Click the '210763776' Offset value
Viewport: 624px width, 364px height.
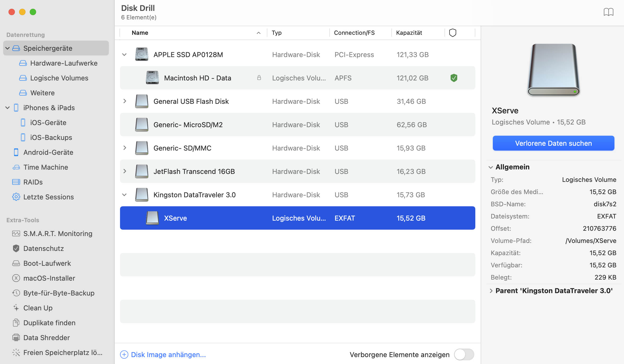point(599,228)
